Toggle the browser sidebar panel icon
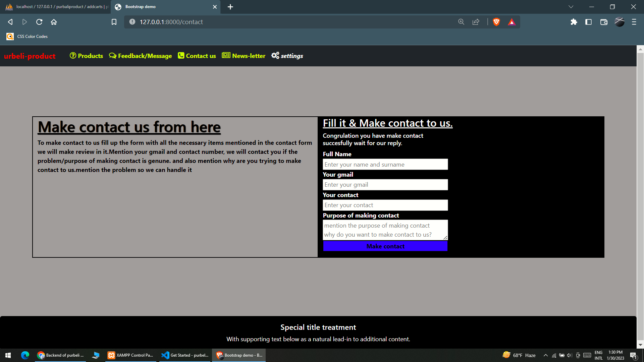 tap(588, 22)
